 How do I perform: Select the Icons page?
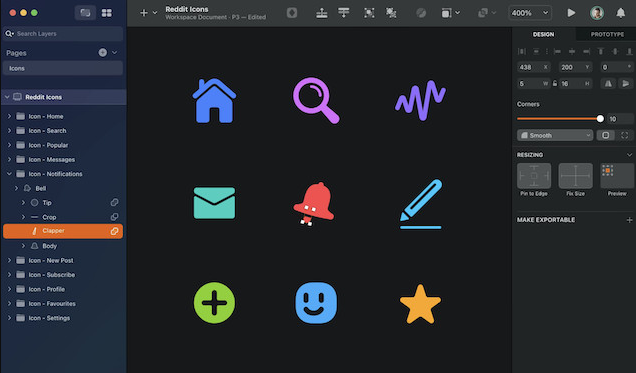point(63,68)
